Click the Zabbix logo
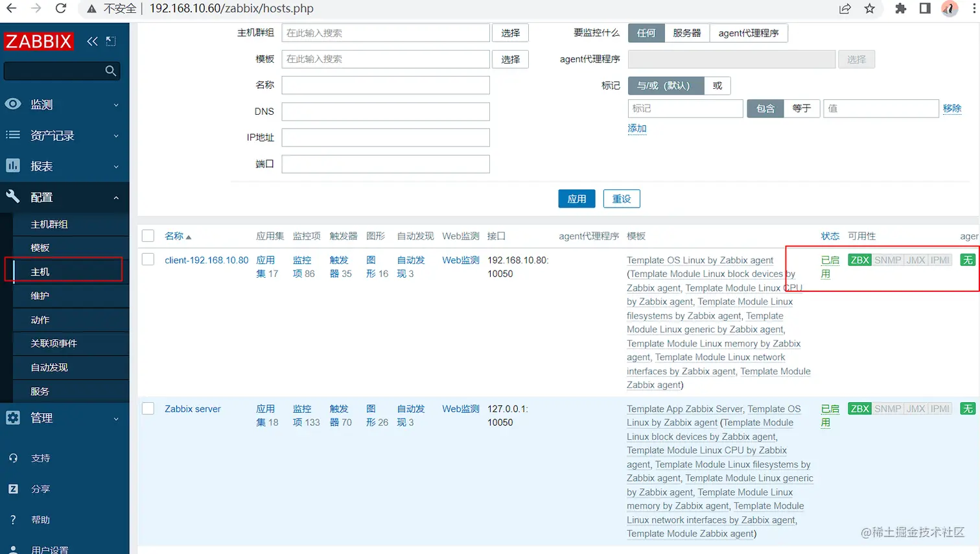 point(38,42)
